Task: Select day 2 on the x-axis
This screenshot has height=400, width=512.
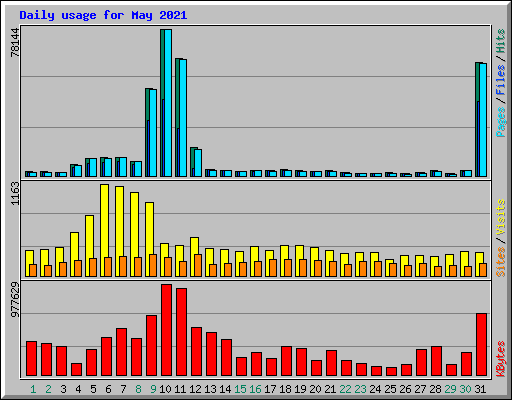Action: point(48,389)
